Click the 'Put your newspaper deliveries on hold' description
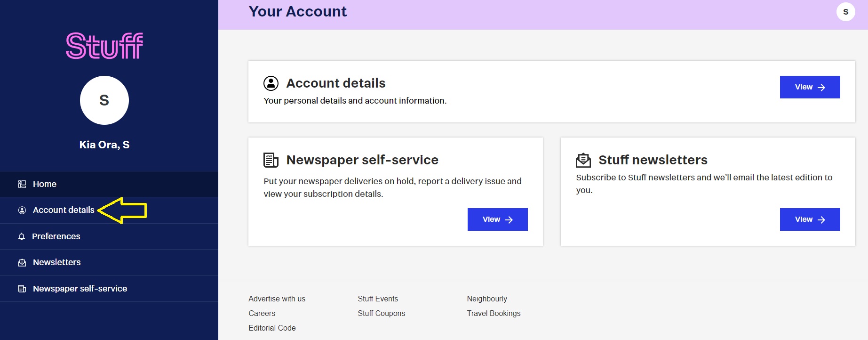Image resolution: width=868 pixels, height=340 pixels. (392, 187)
